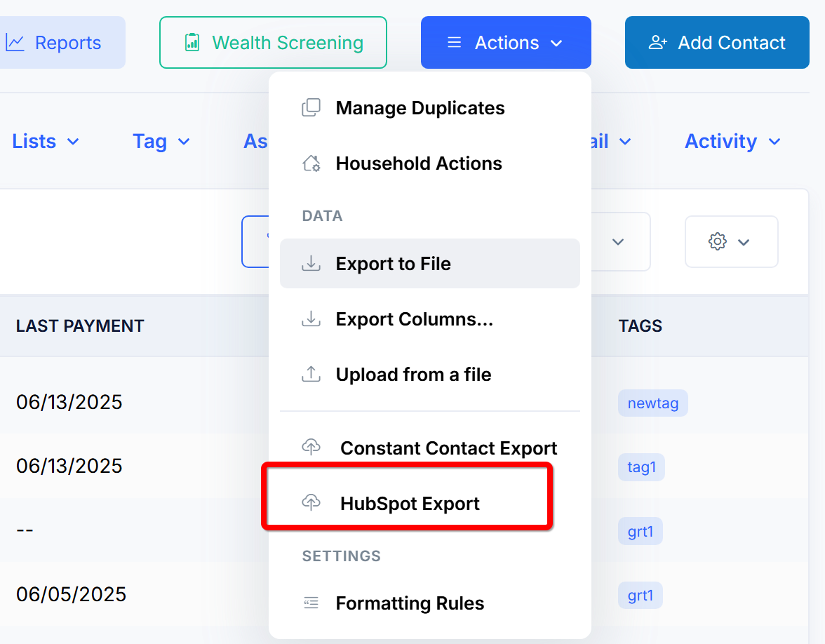Click the grt1 tag in the 06/05/2025 row
This screenshot has height=644, width=825.
tap(640, 595)
